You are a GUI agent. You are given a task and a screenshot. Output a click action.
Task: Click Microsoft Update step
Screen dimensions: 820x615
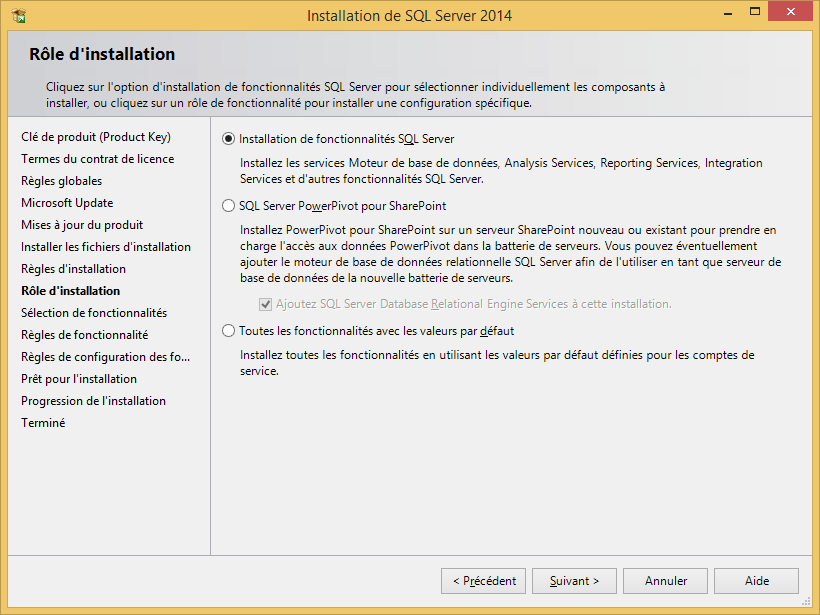pos(67,203)
